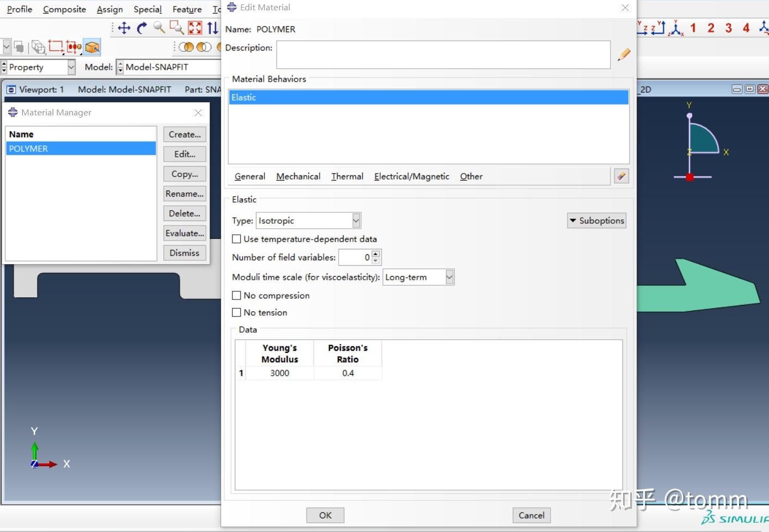Click the display group intersect circles icon
The width and height of the screenshot is (769, 532).
186,47
